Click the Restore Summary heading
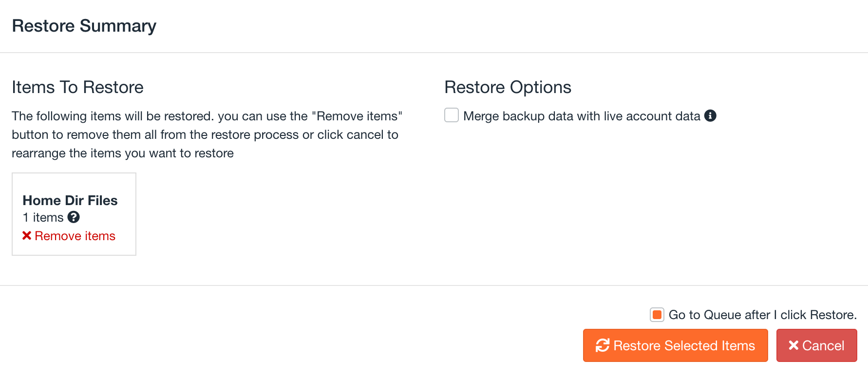The width and height of the screenshot is (868, 379). pyautogui.click(x=84, y=26)
